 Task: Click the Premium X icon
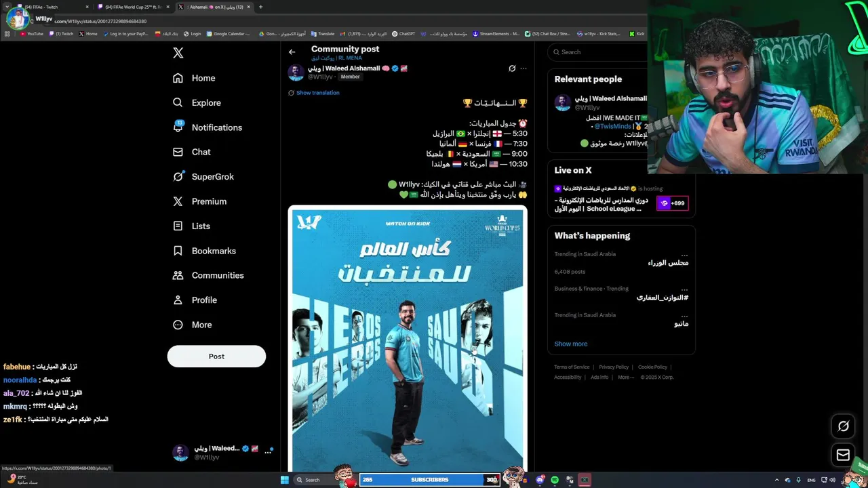(x=178, y=201)
